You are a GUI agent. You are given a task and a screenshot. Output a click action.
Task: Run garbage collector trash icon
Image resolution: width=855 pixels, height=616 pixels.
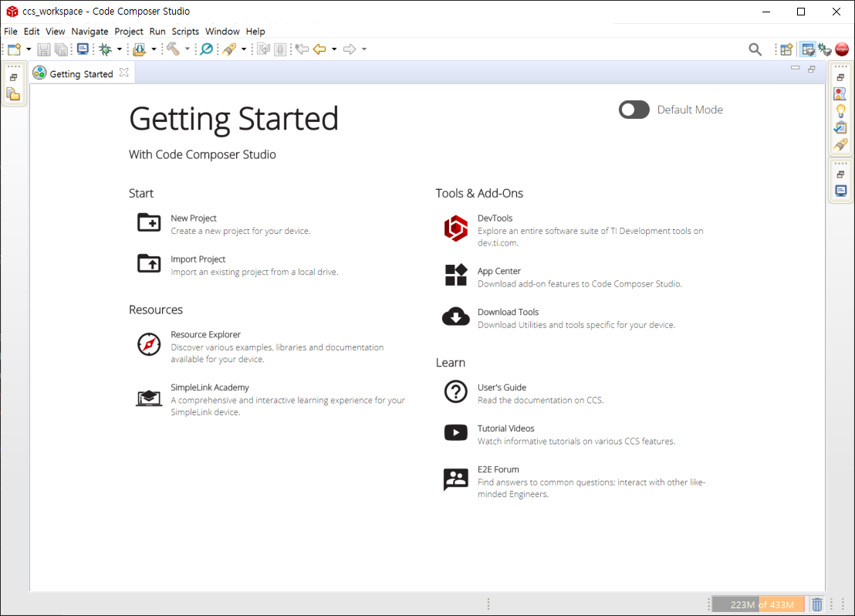[x=817, y=604]
